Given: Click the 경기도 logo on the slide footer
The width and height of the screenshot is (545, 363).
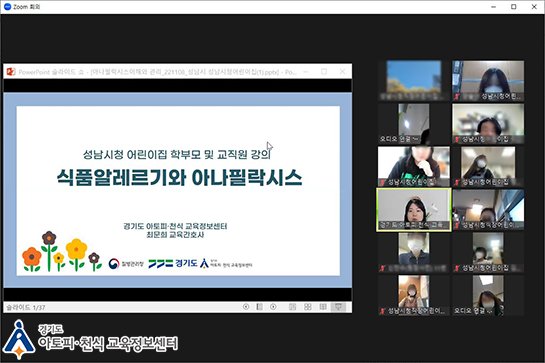Looking at the screenshot, I should (x=173, y=264).
